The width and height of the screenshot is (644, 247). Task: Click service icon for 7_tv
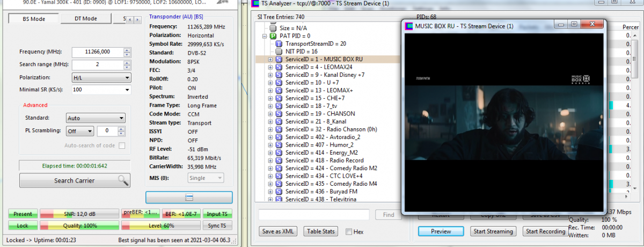(279, 106)
